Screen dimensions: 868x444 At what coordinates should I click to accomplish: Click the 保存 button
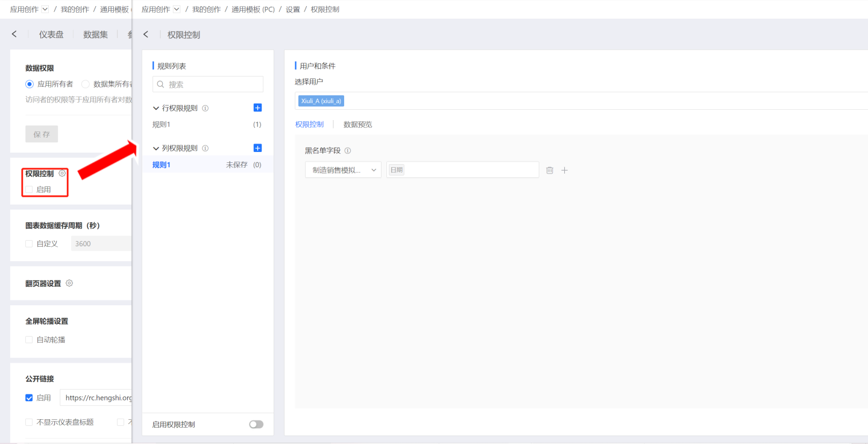click(x=42, y=135)
